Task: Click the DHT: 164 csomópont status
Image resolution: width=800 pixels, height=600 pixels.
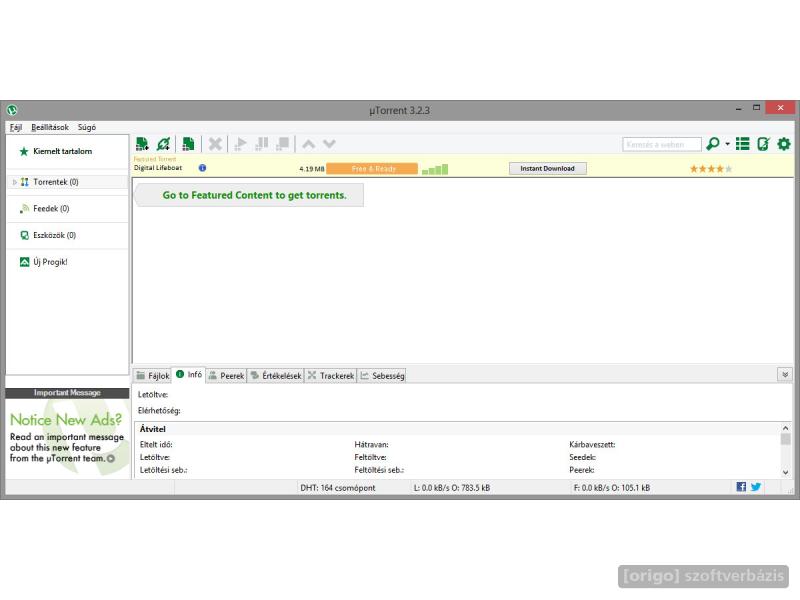Action: (x=338, y=488)
